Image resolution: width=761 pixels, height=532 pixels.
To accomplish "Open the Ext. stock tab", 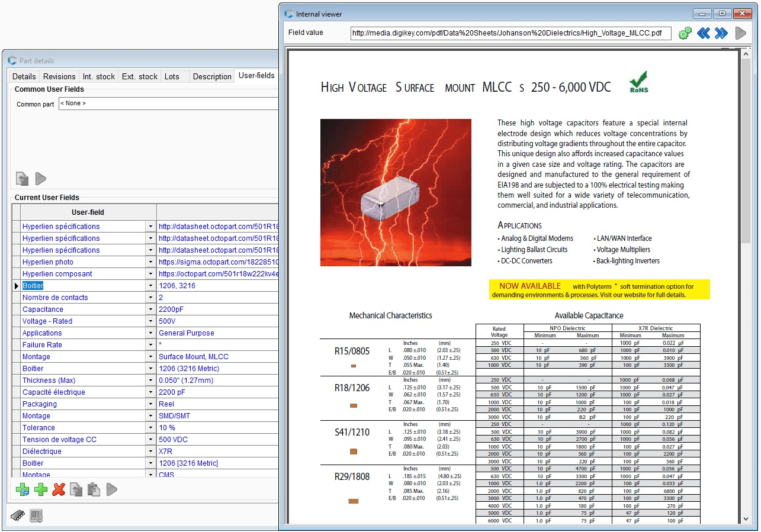I will click(x=140, y=76).
